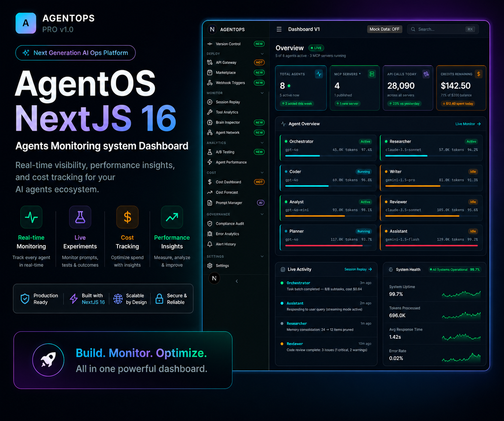Click the API Gateway sidebar icon
Screen dimensions: 504x421
(x=210, y=62)
